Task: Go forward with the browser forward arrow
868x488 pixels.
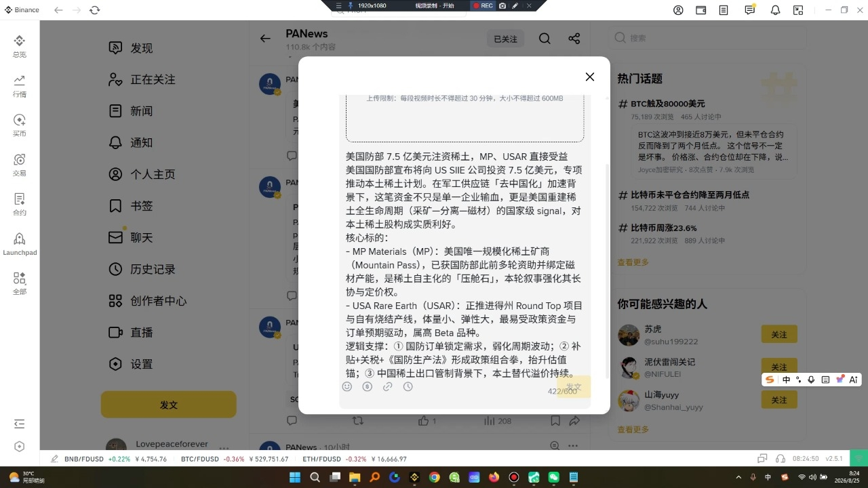Action: (x=77, y=10)
